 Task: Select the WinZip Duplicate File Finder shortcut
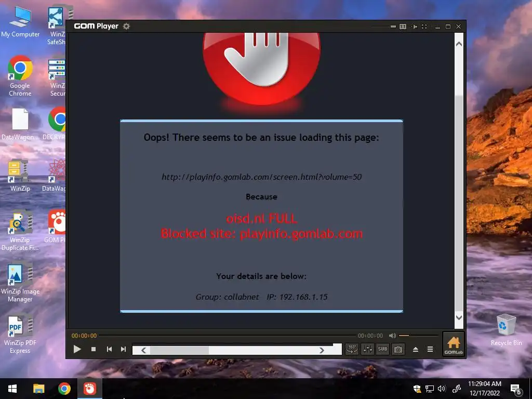pos(20,231)
